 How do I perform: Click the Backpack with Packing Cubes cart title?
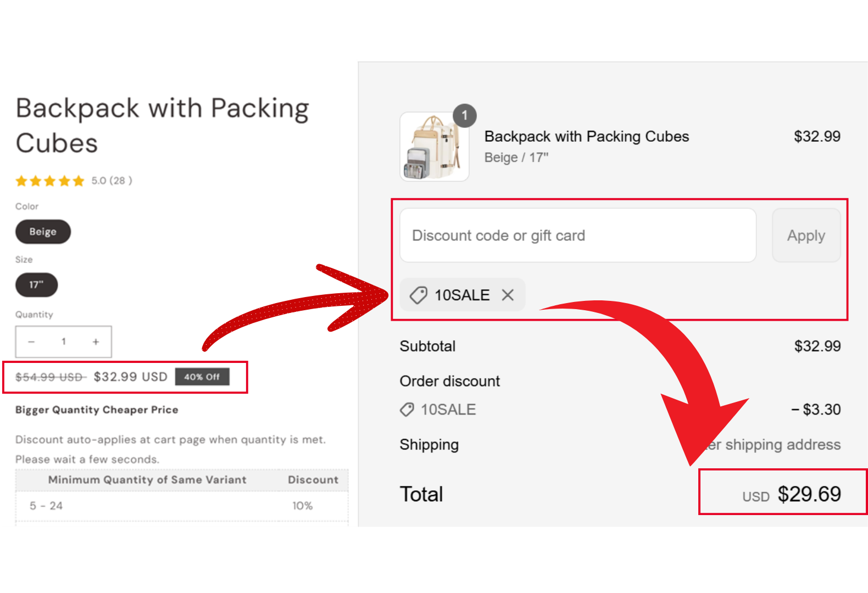pos(586,136)
